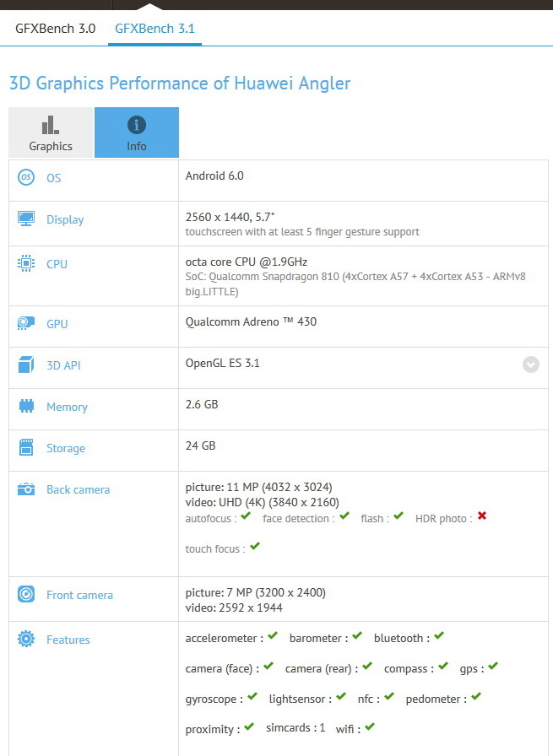Open the Graphics tab

[51, 132]
